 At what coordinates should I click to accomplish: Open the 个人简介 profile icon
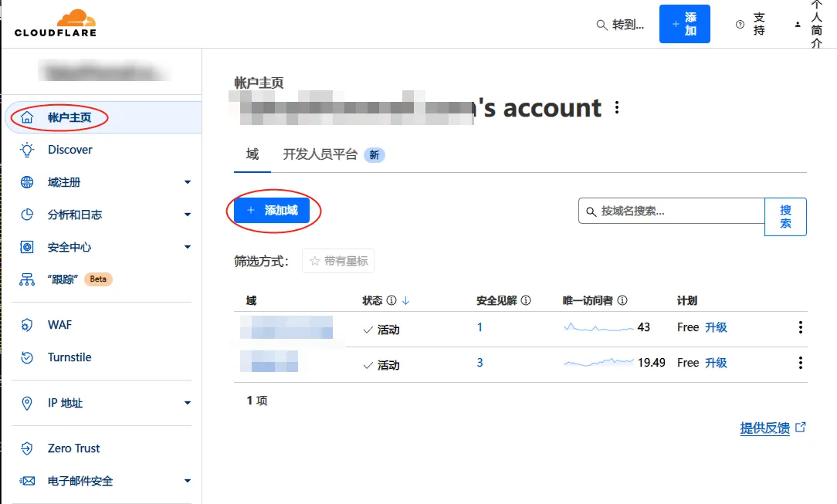pos(797,23)
